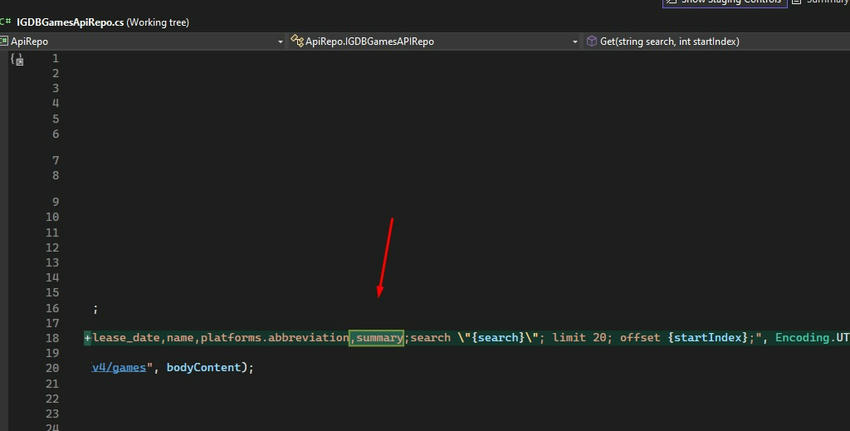Select the IGDBGamesApiRepo.cs (Working tree) title
Viewport: 850px width, 431px height.
click(x=102, y=22)
